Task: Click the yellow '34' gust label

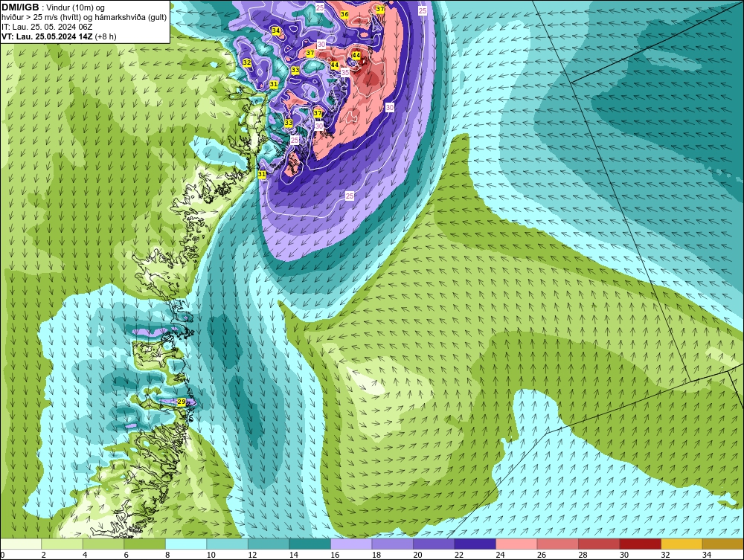Action: point(276,30)
